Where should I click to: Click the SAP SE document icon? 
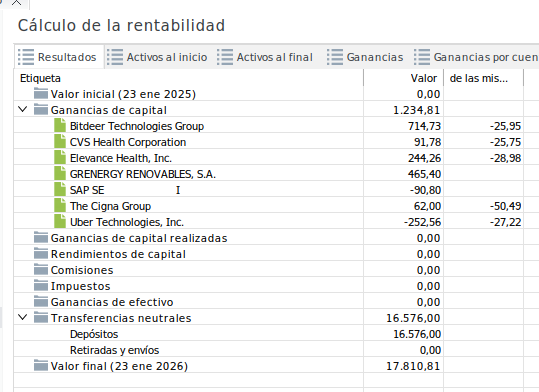click(x=60, y=189)
